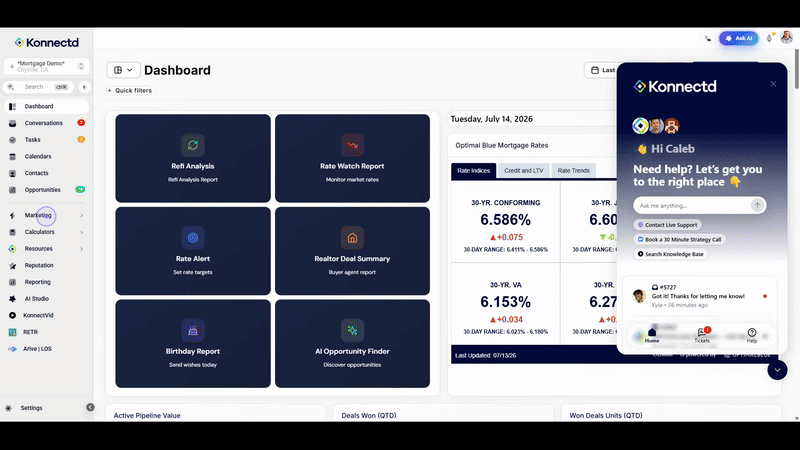Open the Birthday Report card
The image size is (800, 450).
(x=193, y=343)
